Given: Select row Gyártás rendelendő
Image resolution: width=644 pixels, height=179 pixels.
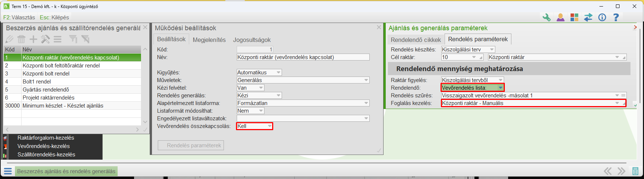Looking at the screenshot, I should [x=72, y=90].
